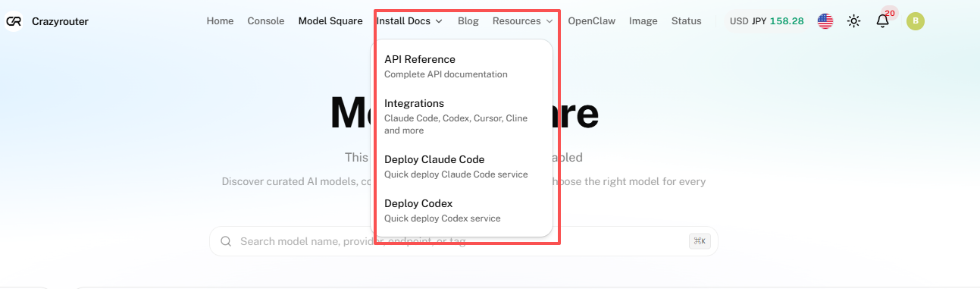Click the Crazyrouter brand name
This screenshot has height=289, width=980.
coord(60,21)
